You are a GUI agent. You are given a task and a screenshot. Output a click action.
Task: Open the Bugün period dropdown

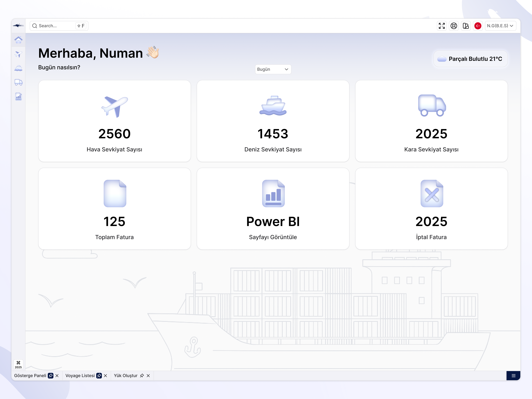(x=273, y=69)
